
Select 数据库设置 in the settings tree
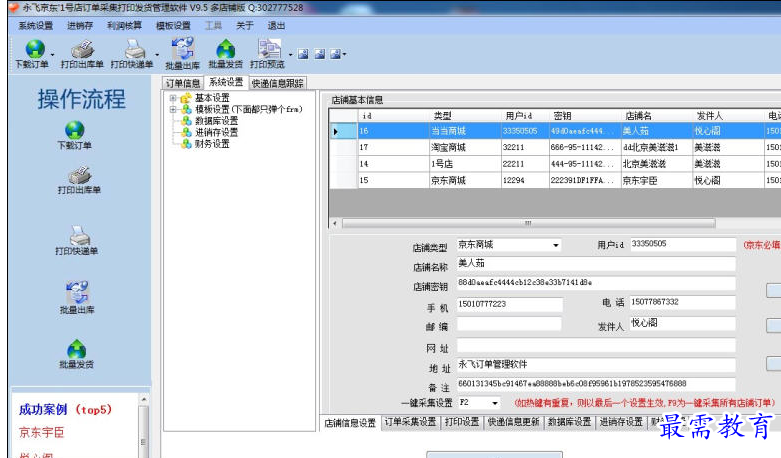[216, 121]
